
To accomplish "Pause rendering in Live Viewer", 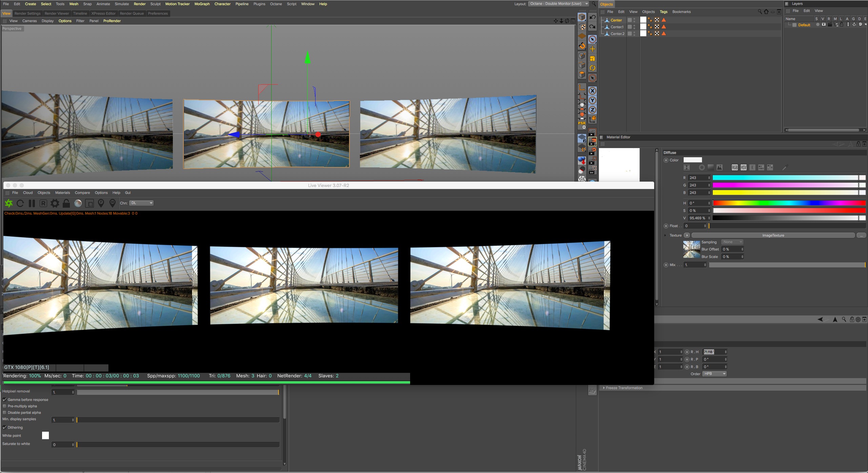I will 32,203.
